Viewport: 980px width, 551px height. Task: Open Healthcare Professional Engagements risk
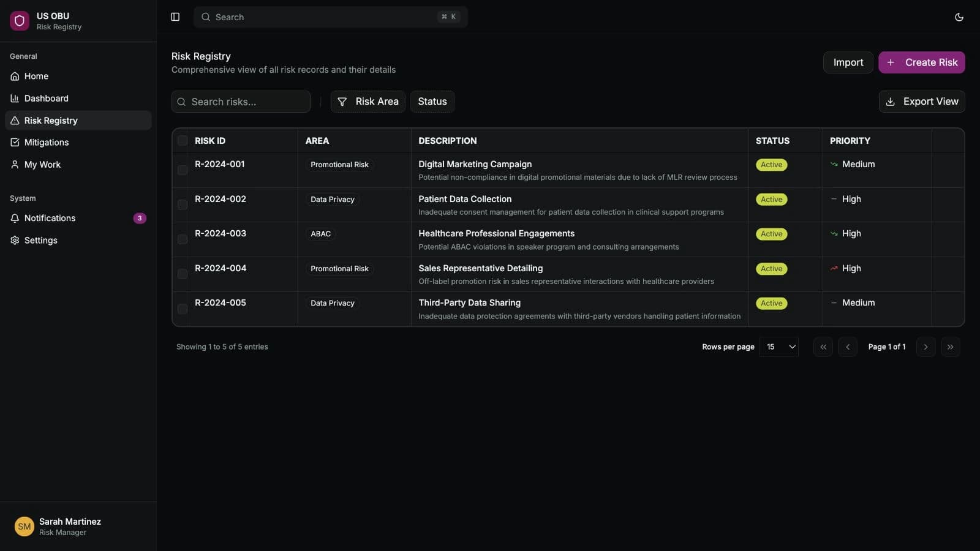[x=496, y=233]
